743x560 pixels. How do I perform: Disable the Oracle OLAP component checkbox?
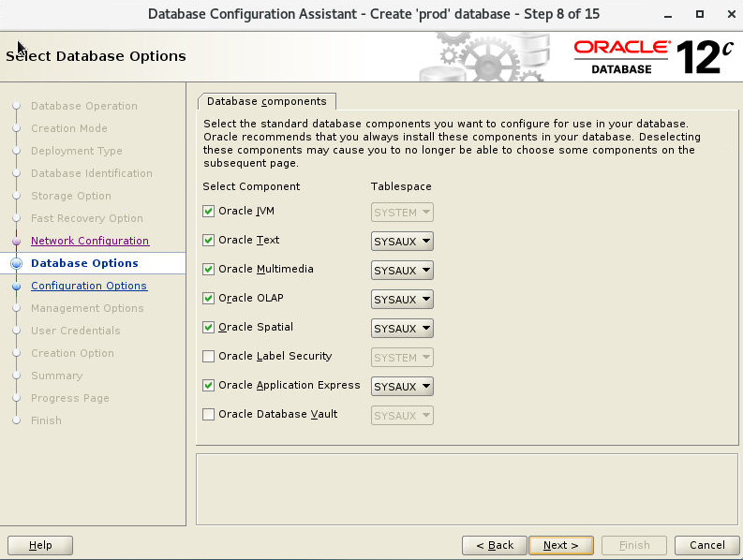209,298
